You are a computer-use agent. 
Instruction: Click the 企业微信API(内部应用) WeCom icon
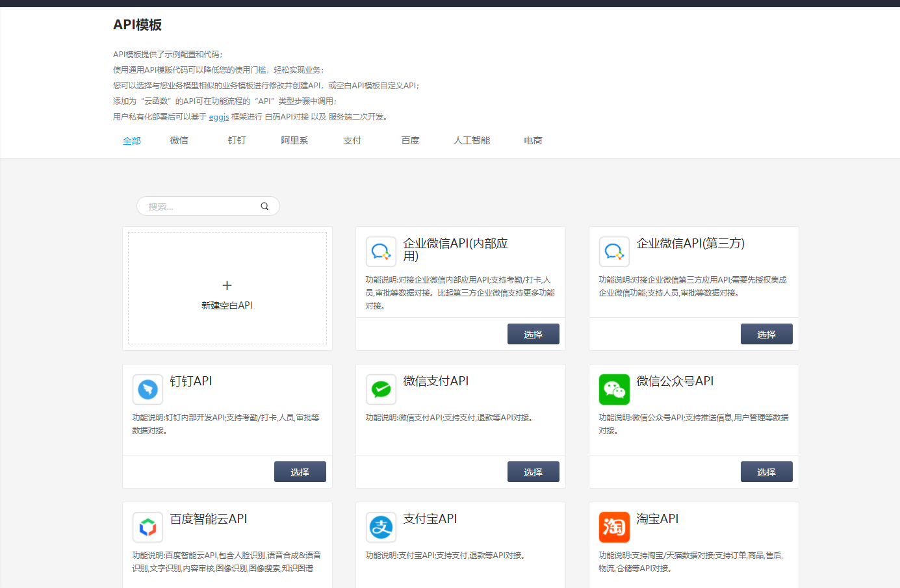(381, 251)
